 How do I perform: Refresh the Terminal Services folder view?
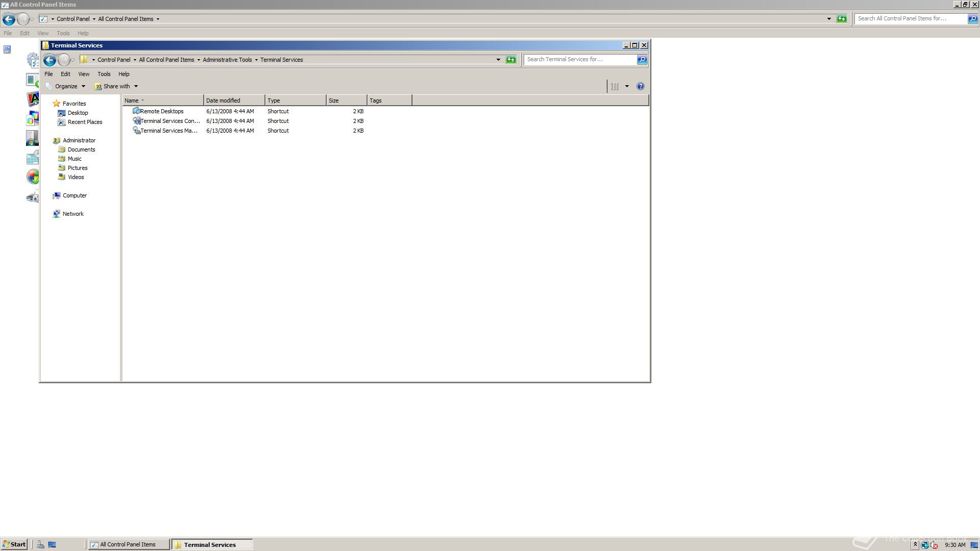tap(511, 60)
